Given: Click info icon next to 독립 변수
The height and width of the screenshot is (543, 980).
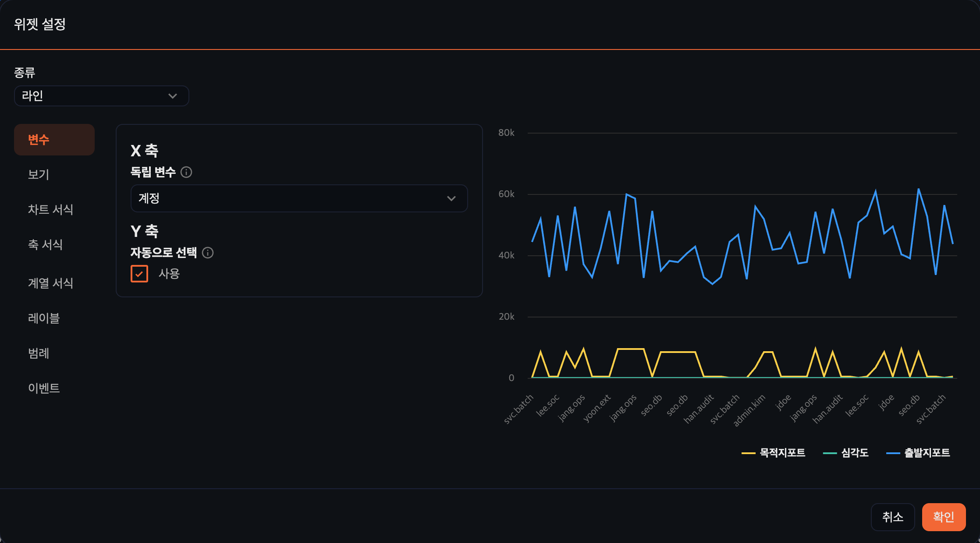Looking at the screenshot, I should (x=186, y=172).
